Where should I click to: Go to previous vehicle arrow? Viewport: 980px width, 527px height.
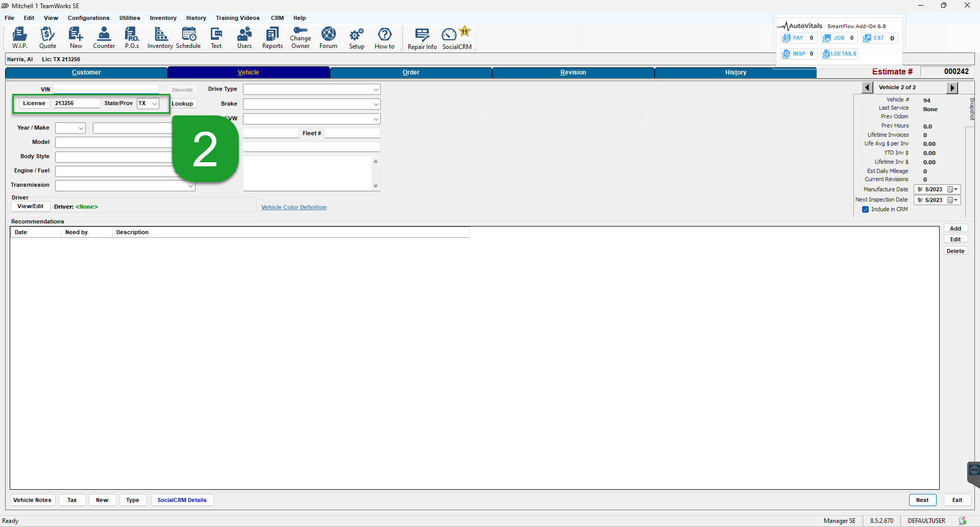[x=867, y=88]
